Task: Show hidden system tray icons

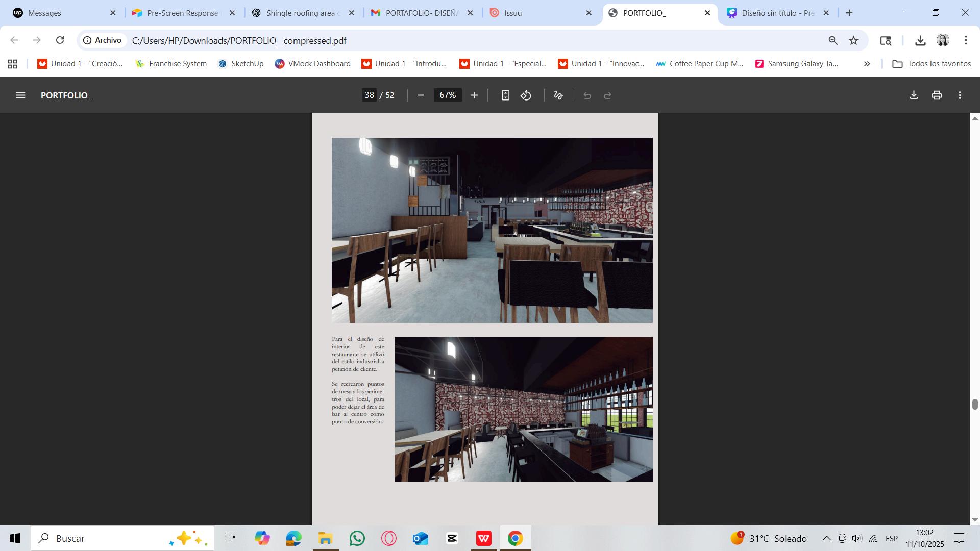Action: [826, 538]
